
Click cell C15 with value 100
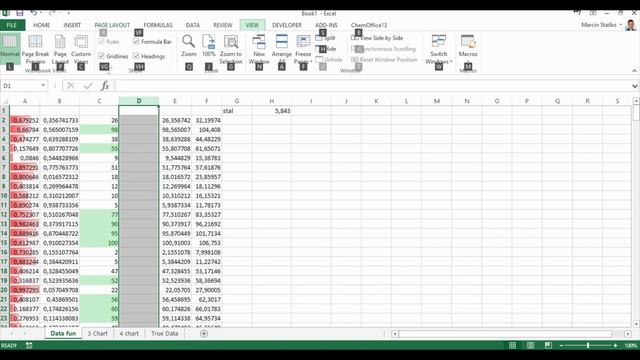(99, 243)
